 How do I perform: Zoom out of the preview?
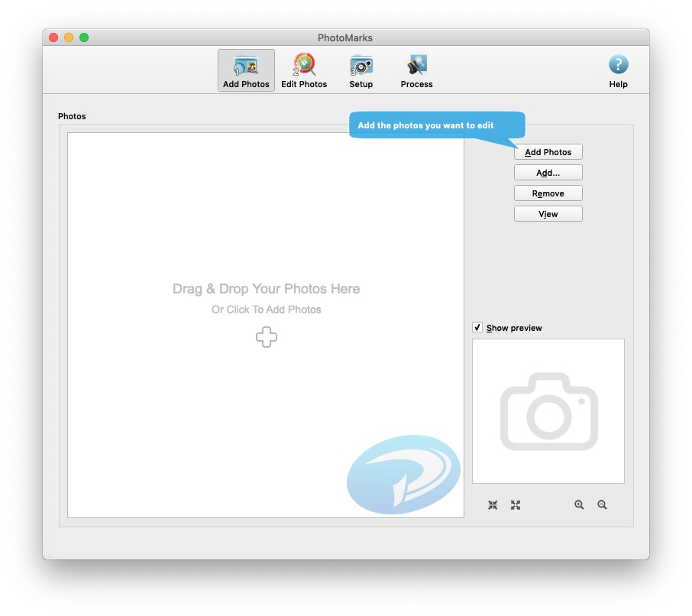(602, 504)
